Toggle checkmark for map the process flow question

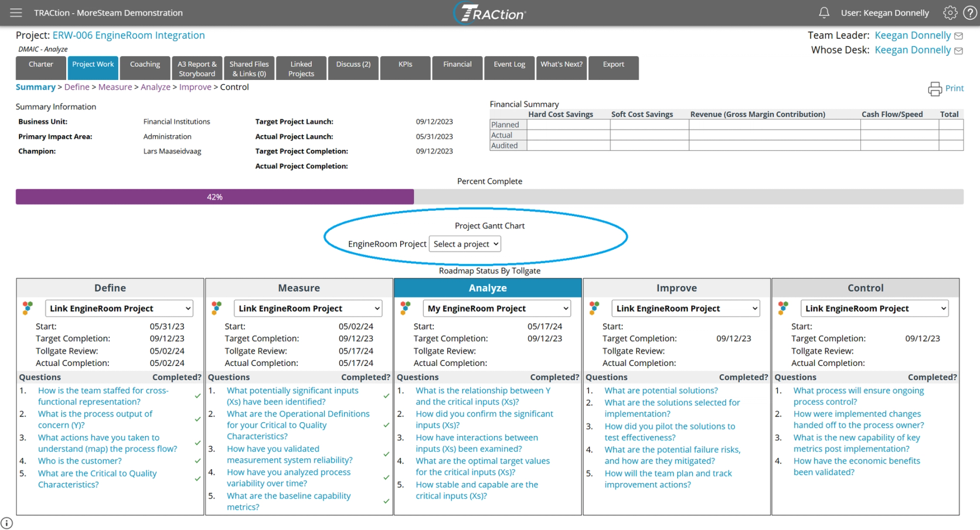tap(197, 442)
